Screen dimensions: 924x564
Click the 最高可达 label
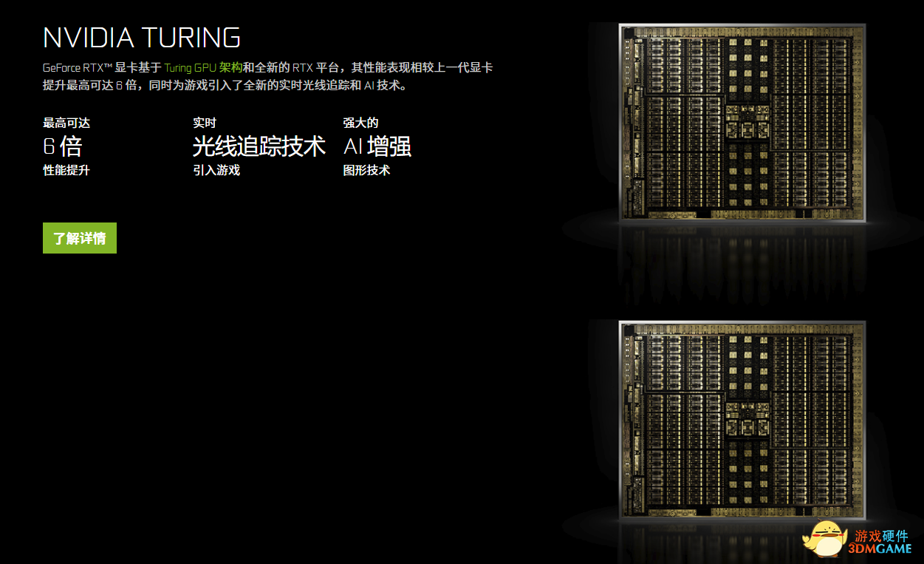coord(66,123)
